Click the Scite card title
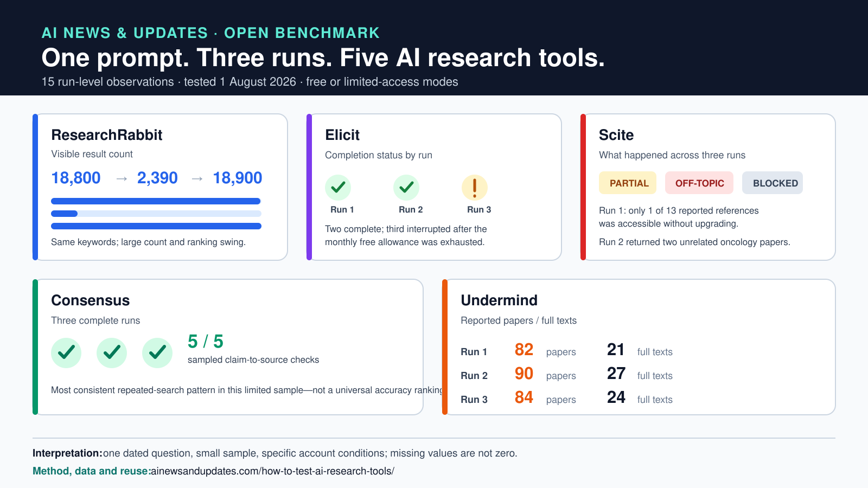 click(616, 135)
